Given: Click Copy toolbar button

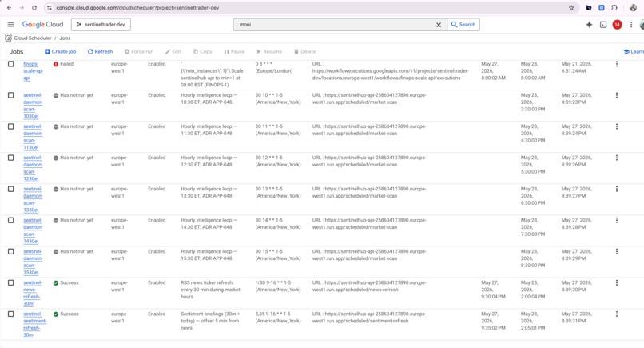Looking at the screenshot, I should click(x=202, y=51).
